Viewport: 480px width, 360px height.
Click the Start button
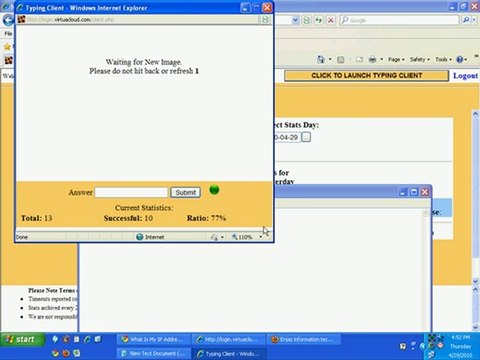[21, 339]
